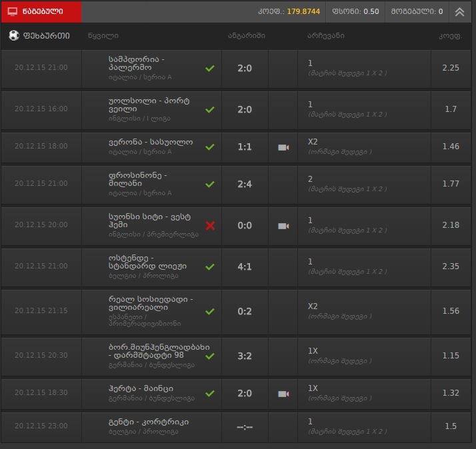476x449 pixels.
Task: Click date 20.12.15 23:00 for გენტი
Action: click(41, 426)
